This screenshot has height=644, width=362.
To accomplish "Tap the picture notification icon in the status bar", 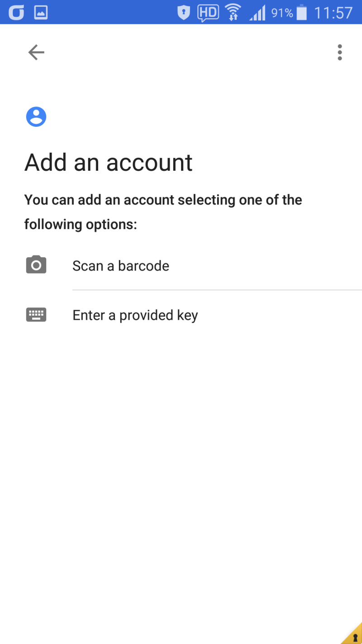I will click(x=41, y=13).
